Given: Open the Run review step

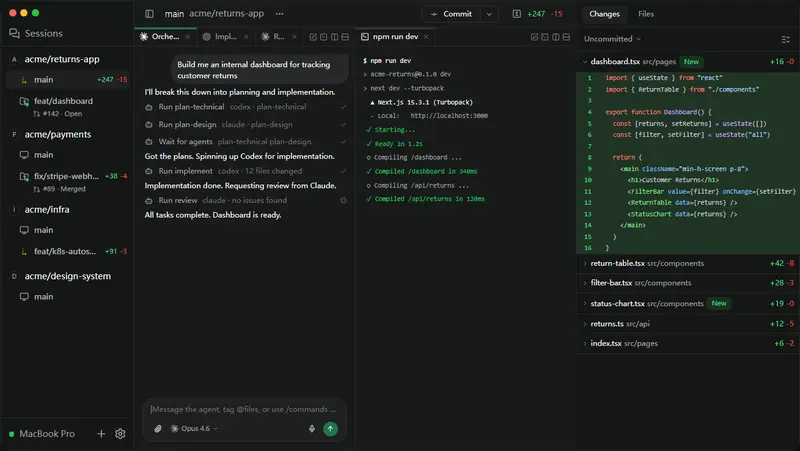Looking at the screenshot, I should click(x=245, y=200).
